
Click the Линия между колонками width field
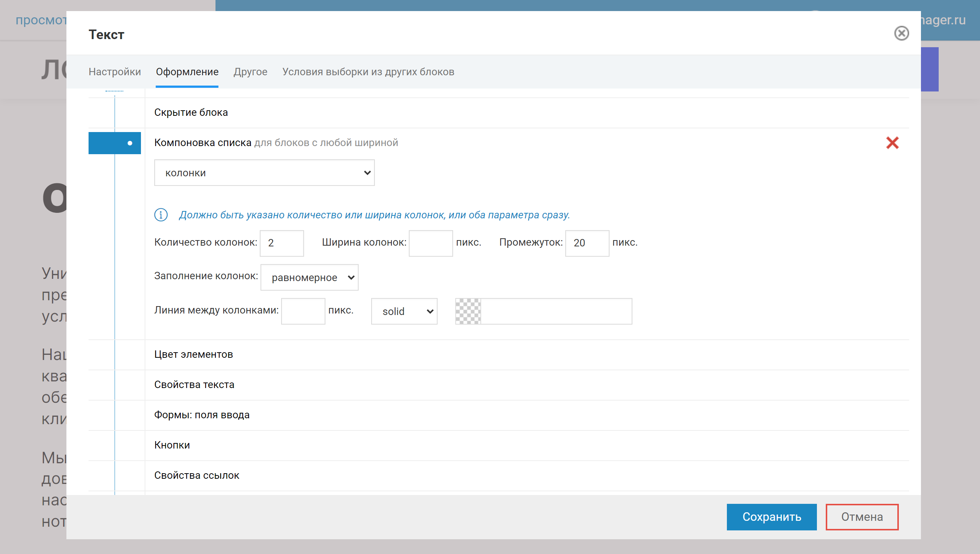point(303,311)
